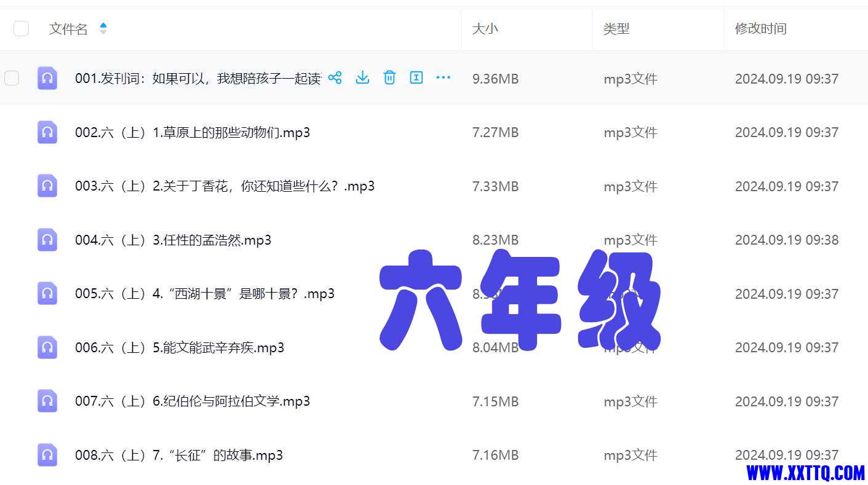Screen dimensions: 868x485
Task: Click the 修改时间 column header
Action: (x=761, y=28)
